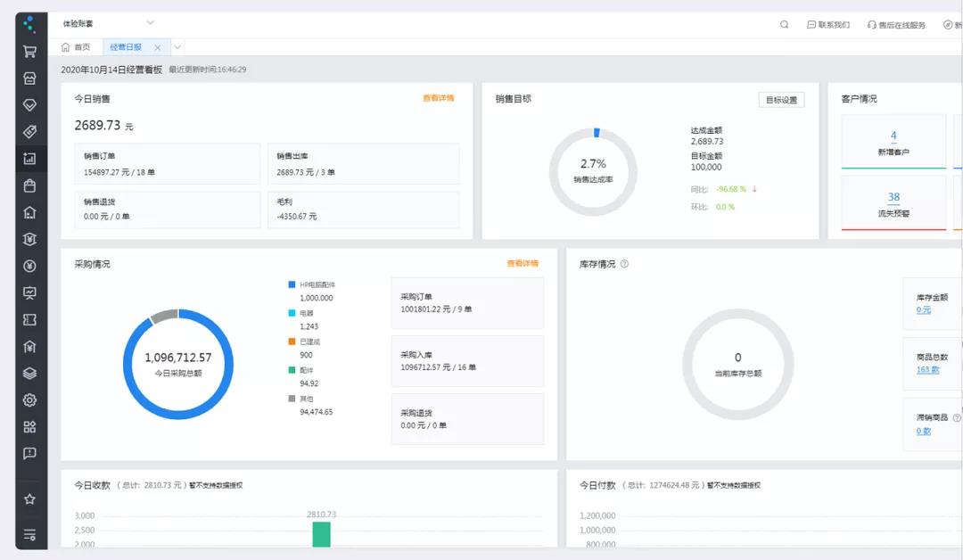Open the layers stack sidebar icon
This screenshot has width=963, height=560.
click(x=29, y=374)
